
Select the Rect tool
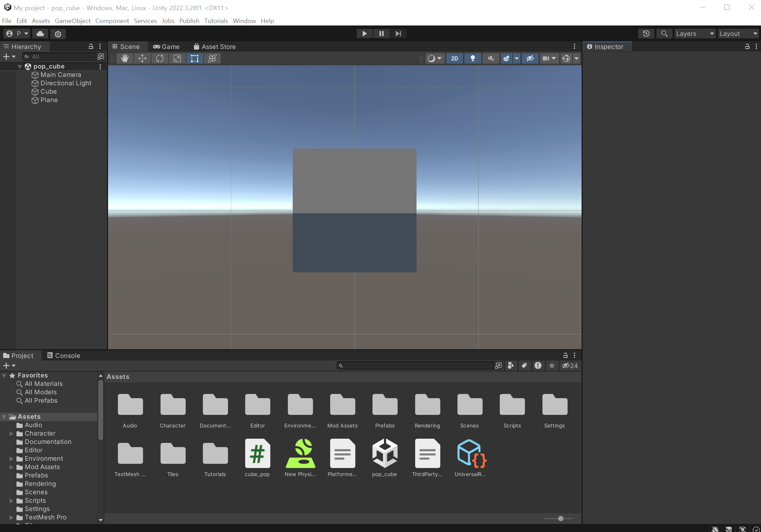[x=195, y=58]
